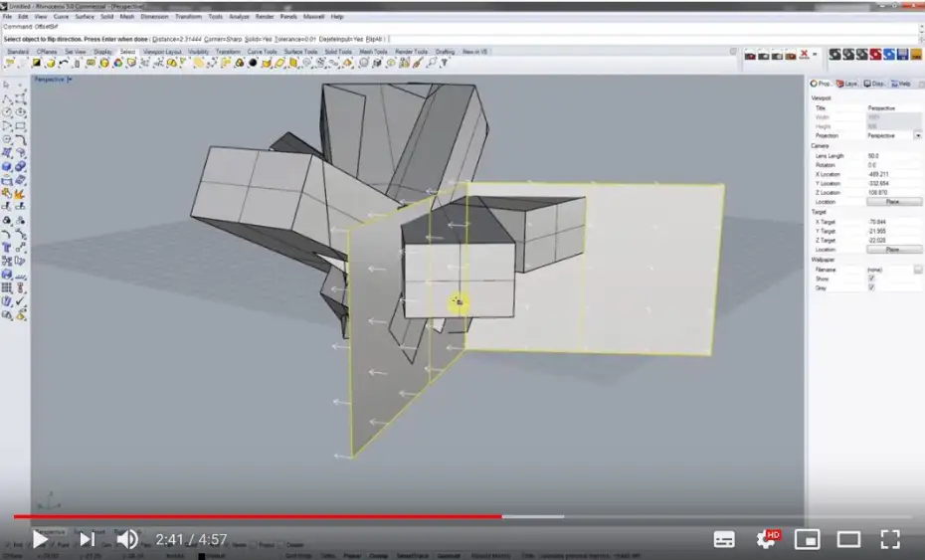This screenshot has height=560, width=925.
Task: Open the Analyze menu
Action: [239, 17]
